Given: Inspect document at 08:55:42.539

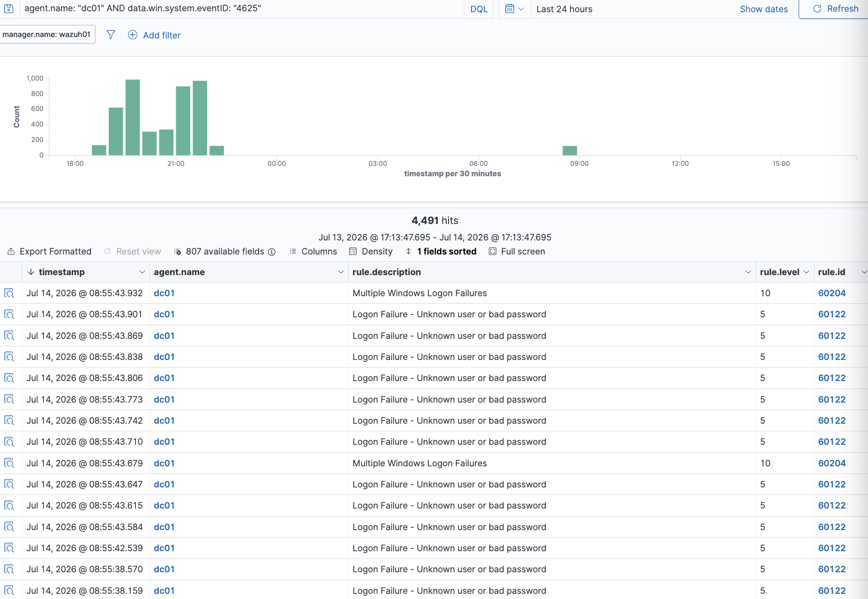Looking at the screenshot, I should [9, 548].
